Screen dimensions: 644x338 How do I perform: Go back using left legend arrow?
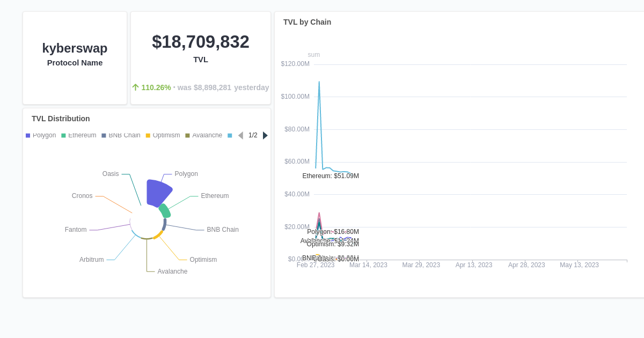[x=240, y=135]
